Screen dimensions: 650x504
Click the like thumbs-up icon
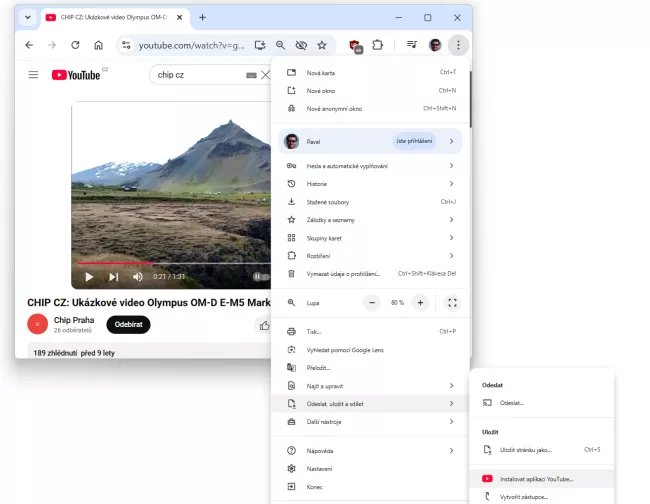click(x=264, y=325)
